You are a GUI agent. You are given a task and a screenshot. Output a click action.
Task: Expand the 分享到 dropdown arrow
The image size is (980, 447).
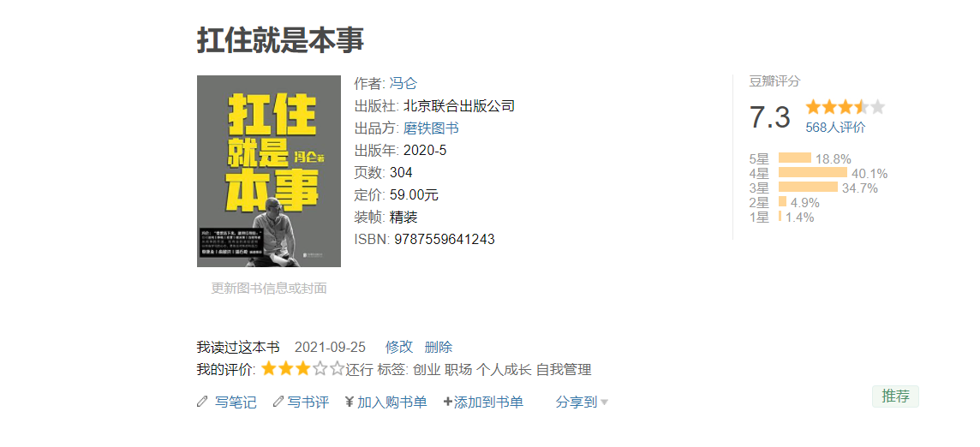coord(604,403)
